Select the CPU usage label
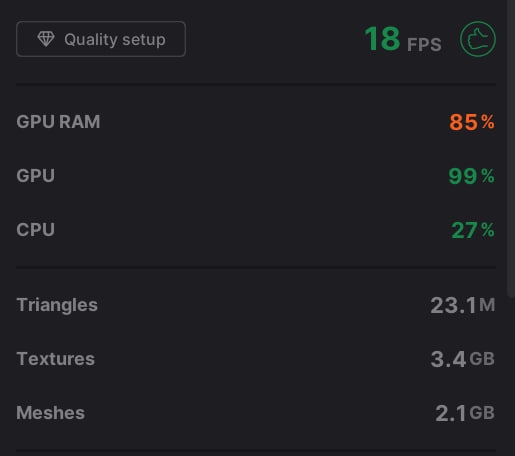 [35, 230]
